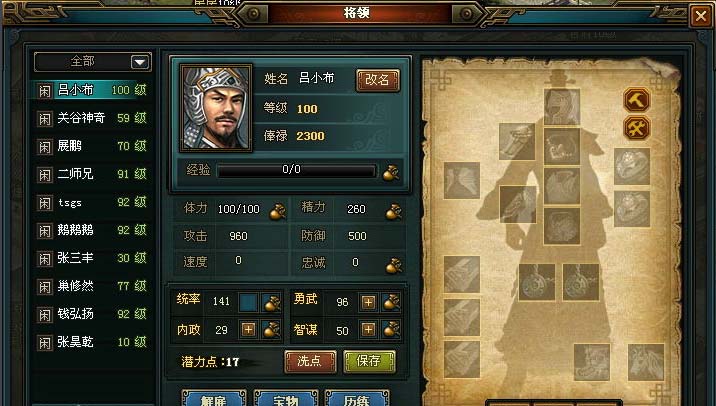
Task: Add a point to 勇武 with plus
Action: pos(369,302)
